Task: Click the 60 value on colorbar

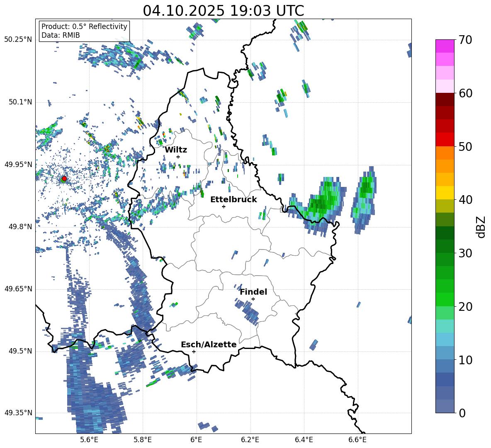Action: point(465,93)
